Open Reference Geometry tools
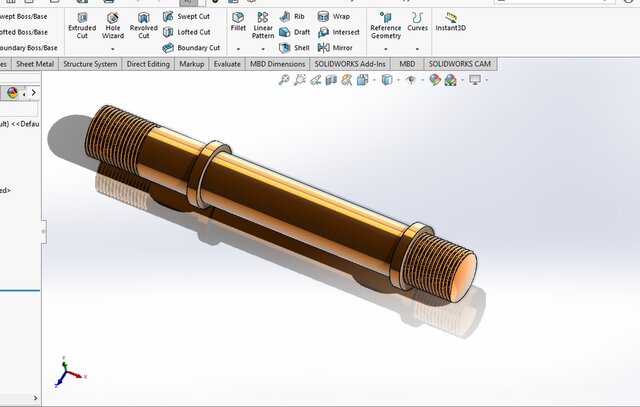Image resolution: width=640 pixels, height=407 pixels. tap(386, 25)
